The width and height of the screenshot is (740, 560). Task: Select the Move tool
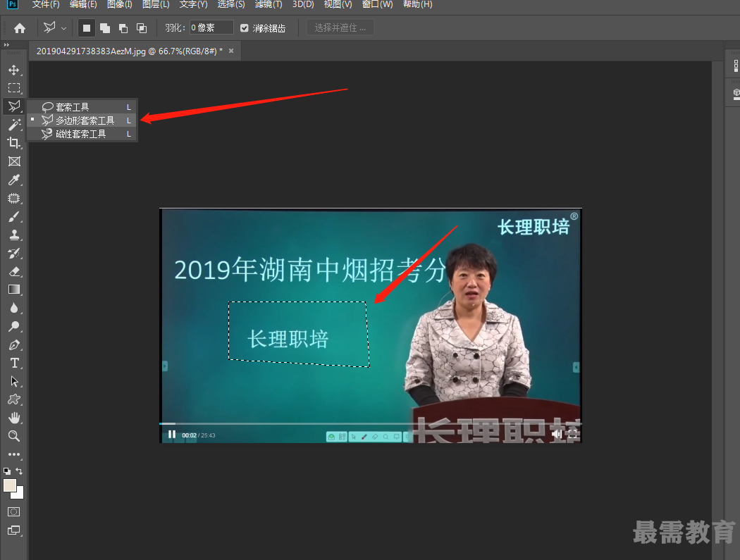pos(13,70)
